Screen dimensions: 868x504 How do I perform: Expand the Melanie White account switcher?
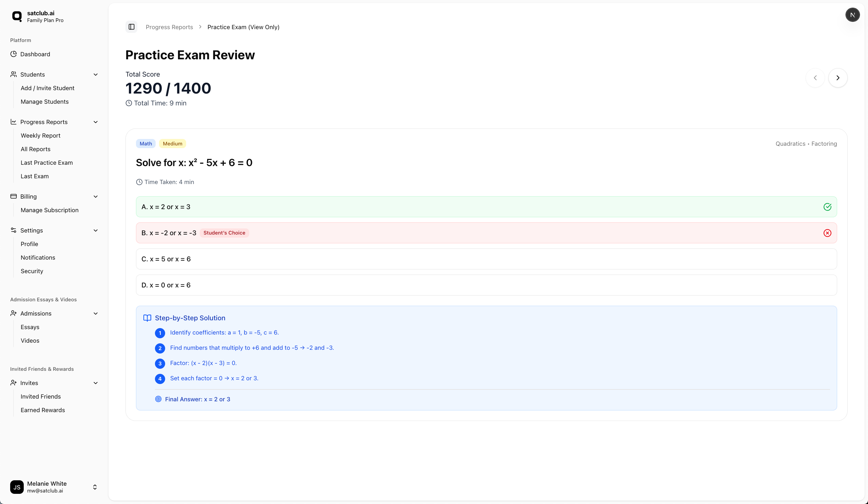[95, 487]
